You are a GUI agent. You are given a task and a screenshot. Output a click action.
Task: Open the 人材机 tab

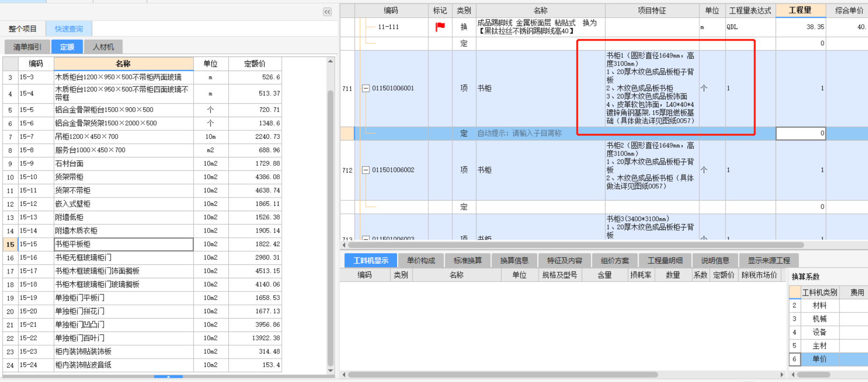103,47
